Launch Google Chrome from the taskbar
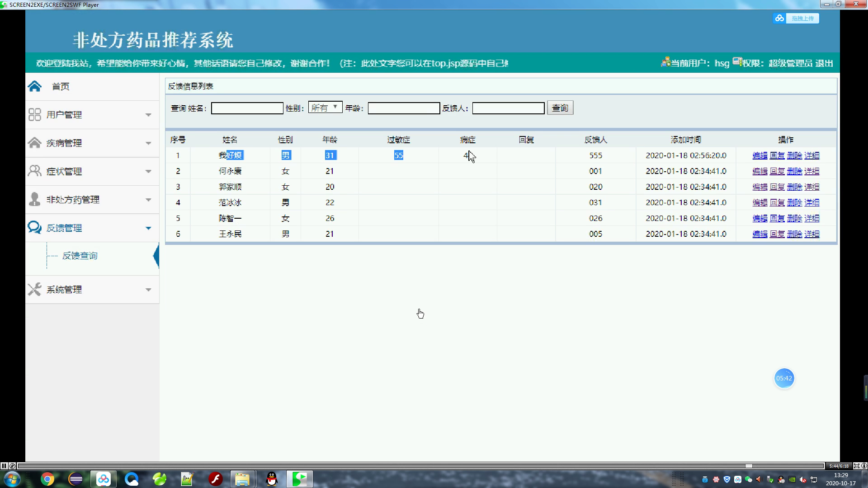Image resolution: width=868 pixels, height=488 pixels. (47, 479)
